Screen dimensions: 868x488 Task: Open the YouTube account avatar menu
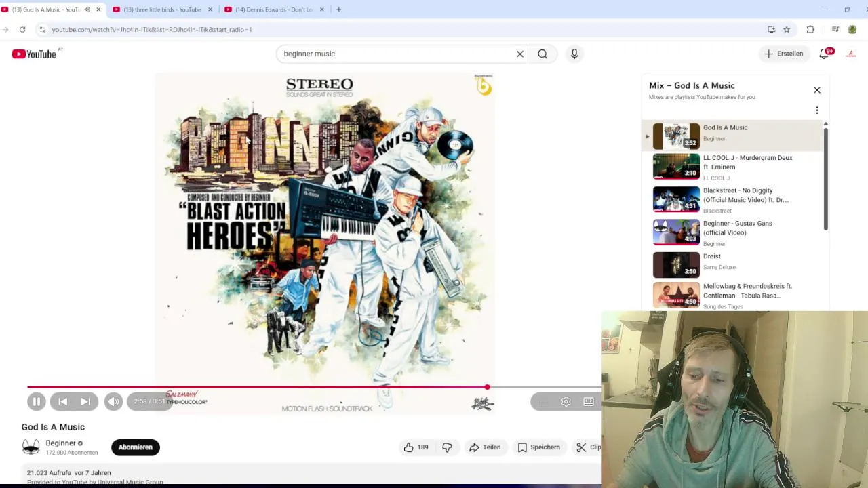[x=851, y=54]
